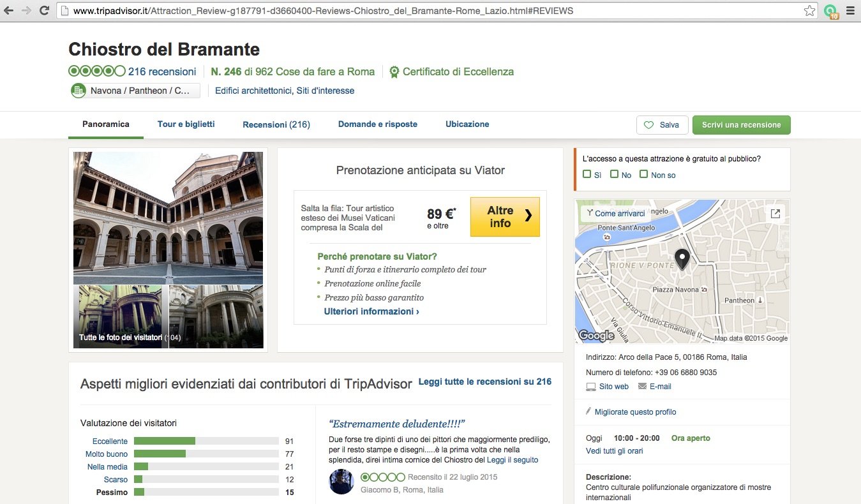Click the Edifici architettonici category link

253,91
